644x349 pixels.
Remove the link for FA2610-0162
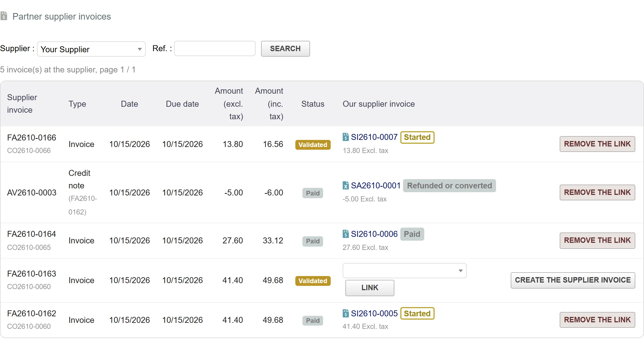[x=597, y=320]
